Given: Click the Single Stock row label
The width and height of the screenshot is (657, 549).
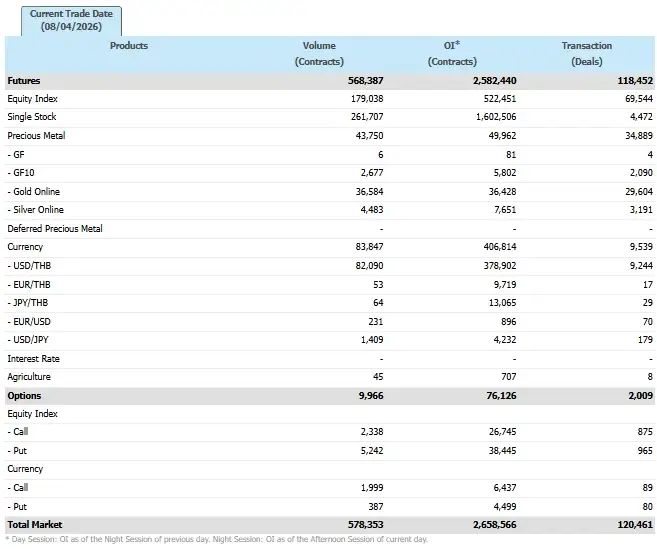Looking at the screenshot, I should tap(32, 117).
